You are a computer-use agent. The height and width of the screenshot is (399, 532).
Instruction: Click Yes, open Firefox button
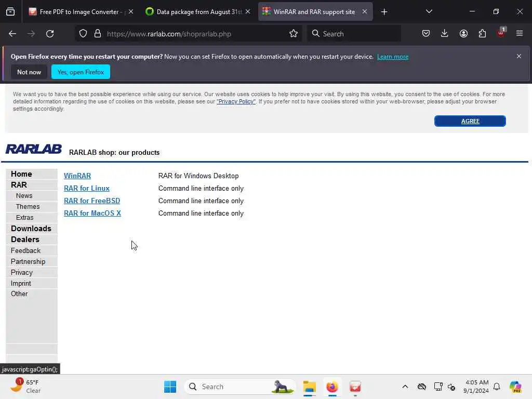[81, 72]
